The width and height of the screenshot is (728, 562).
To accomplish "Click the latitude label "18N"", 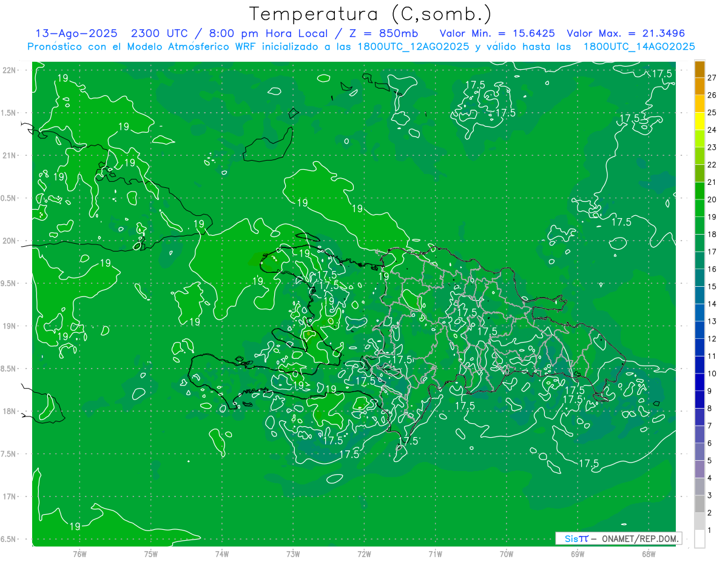I will (10, 412).
